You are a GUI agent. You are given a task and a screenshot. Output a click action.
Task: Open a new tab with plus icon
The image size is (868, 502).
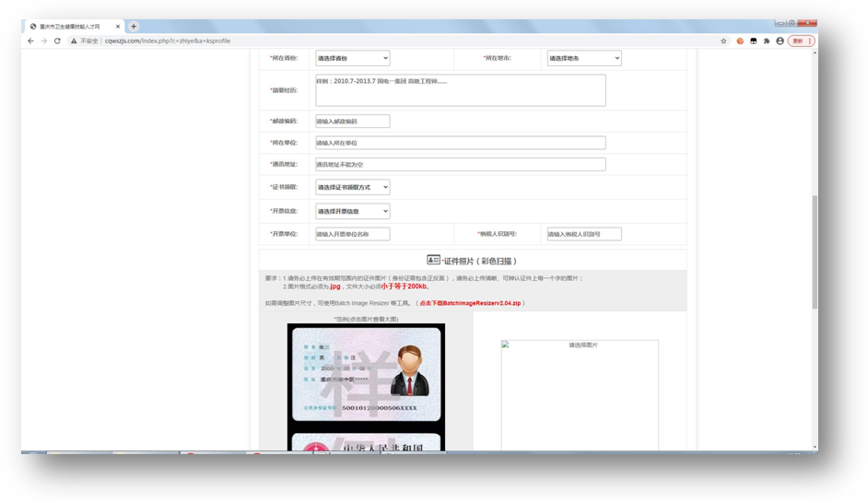click(134, 27)
